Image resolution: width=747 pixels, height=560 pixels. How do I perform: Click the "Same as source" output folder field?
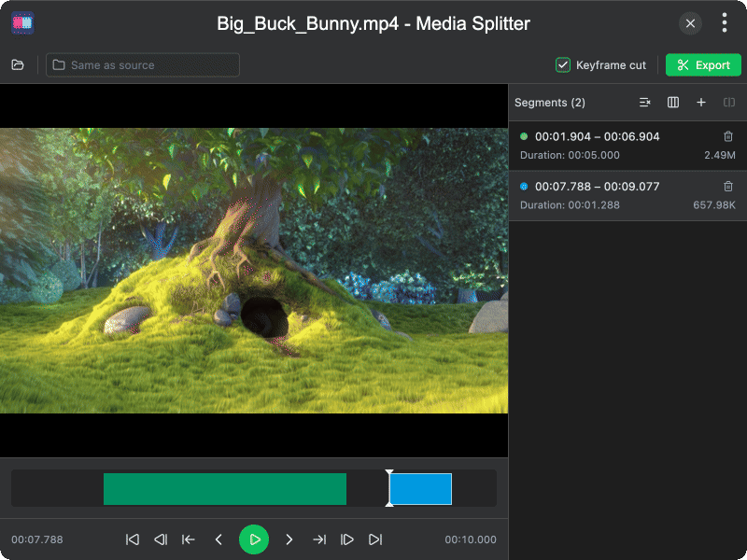[x=143, y=64]
